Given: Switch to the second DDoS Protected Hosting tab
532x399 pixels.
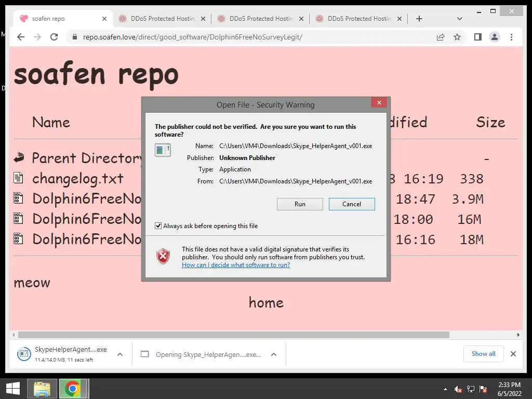Looking at the screenshot, I should 261,19.
